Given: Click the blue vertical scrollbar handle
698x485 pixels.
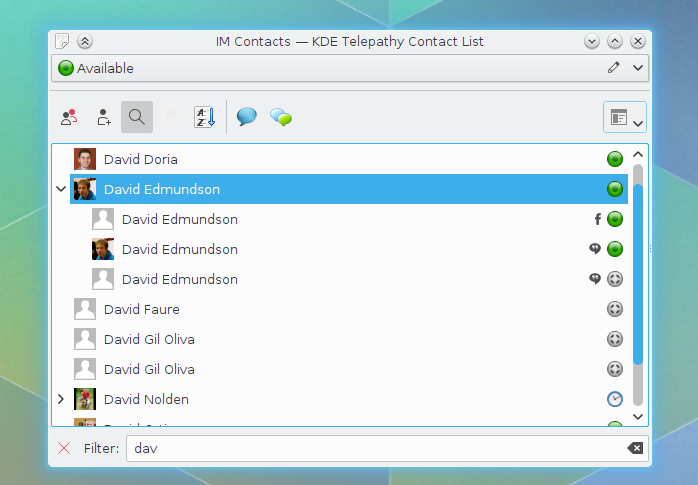Looking at the screenshot, I should click(x=638, y=275).
